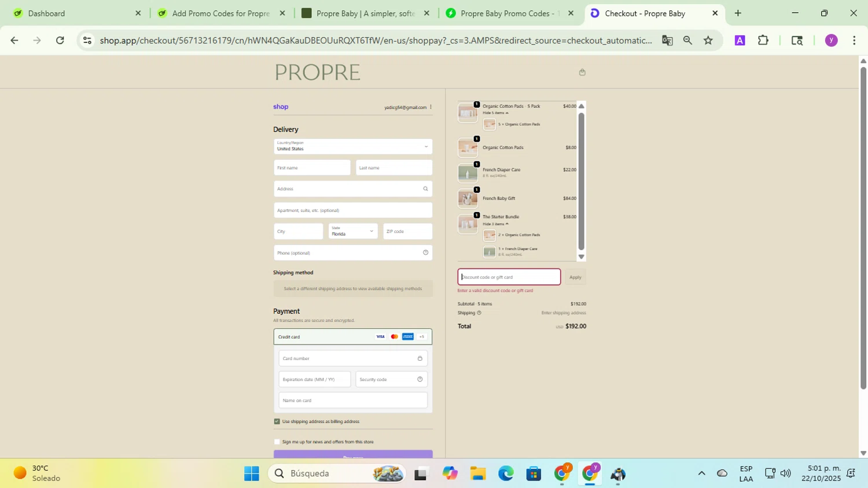Image resolution: width=868 pixels, height=488 pixels.
Task: Click the purple A extension icon
Action: pyautogui.click(x=740, y=41)
